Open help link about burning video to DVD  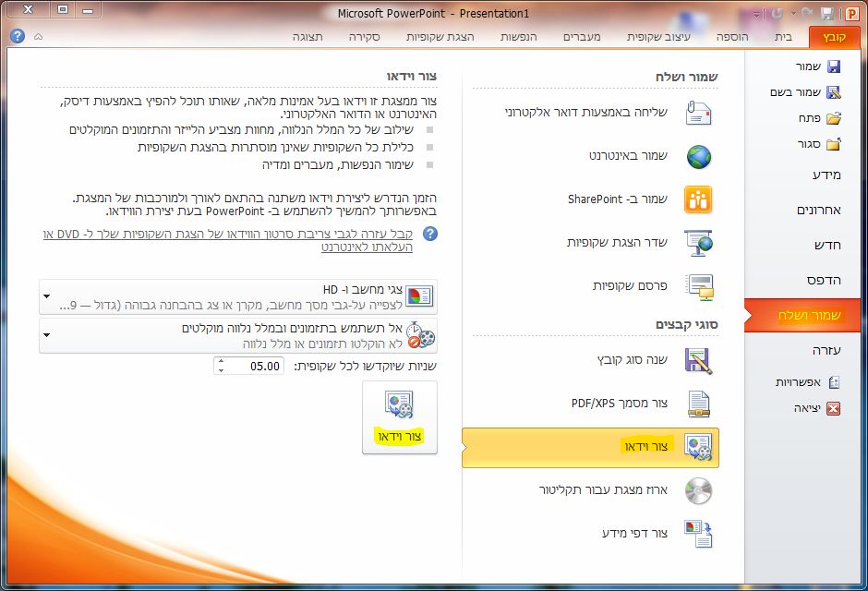click(x=228, y=240)
